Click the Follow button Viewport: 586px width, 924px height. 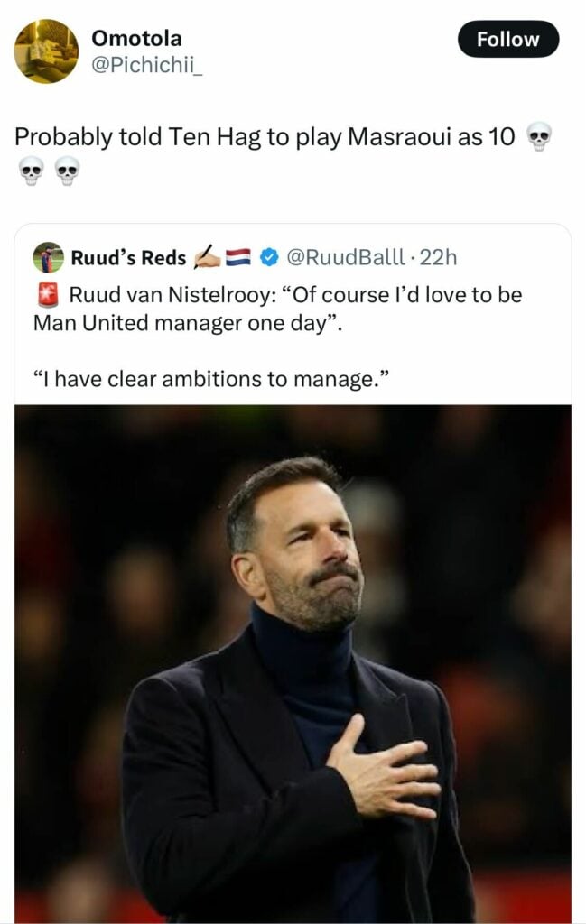(x=507, y=40)
